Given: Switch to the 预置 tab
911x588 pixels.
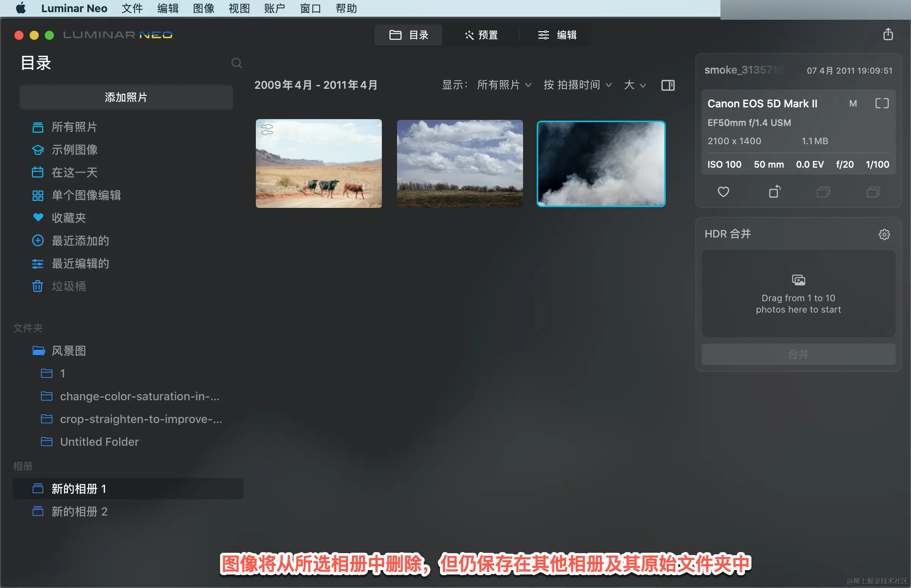Looking at the screenshot, I should (x=481, y=35).
